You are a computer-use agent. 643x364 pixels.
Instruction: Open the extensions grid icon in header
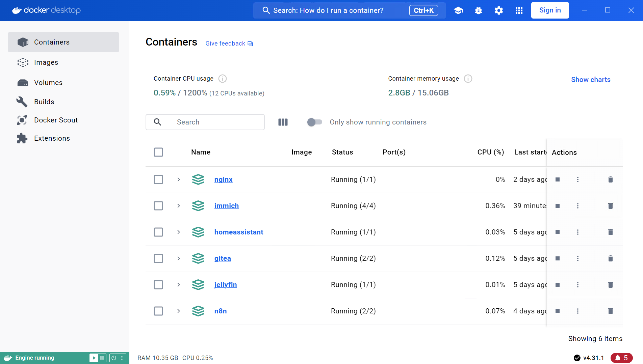[x=519, y=10]
